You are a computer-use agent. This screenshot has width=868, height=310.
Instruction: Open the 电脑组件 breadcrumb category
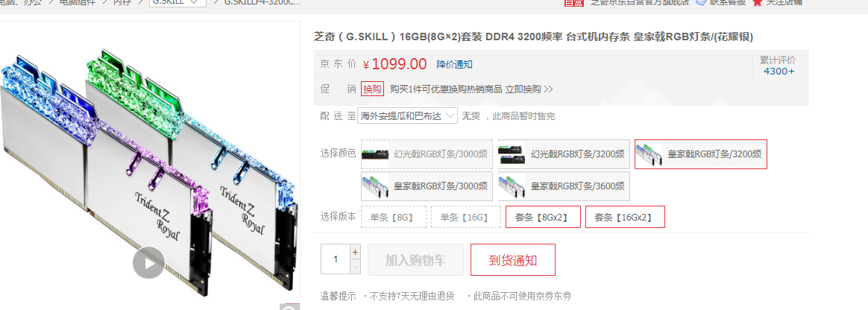[x=78, y=2]
